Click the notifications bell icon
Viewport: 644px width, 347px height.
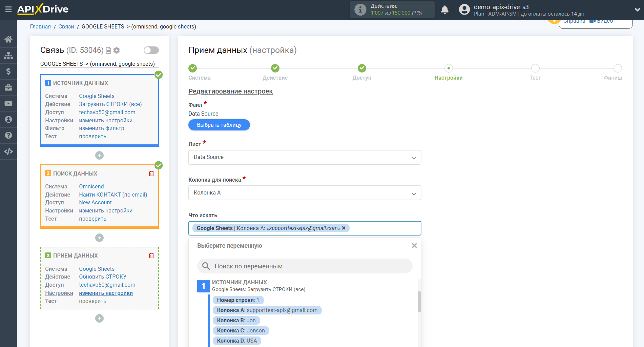click(x=444, y=10)
